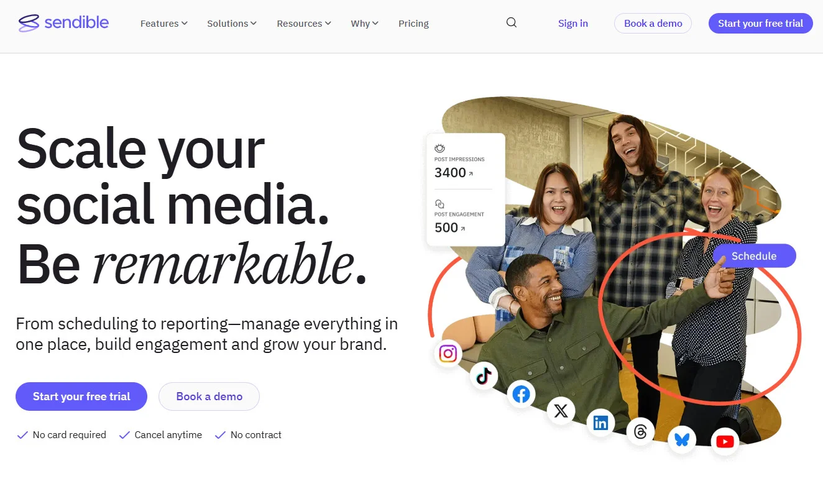Click the TikTok icon
Screen dimensions: 823x504
[484, 375]
